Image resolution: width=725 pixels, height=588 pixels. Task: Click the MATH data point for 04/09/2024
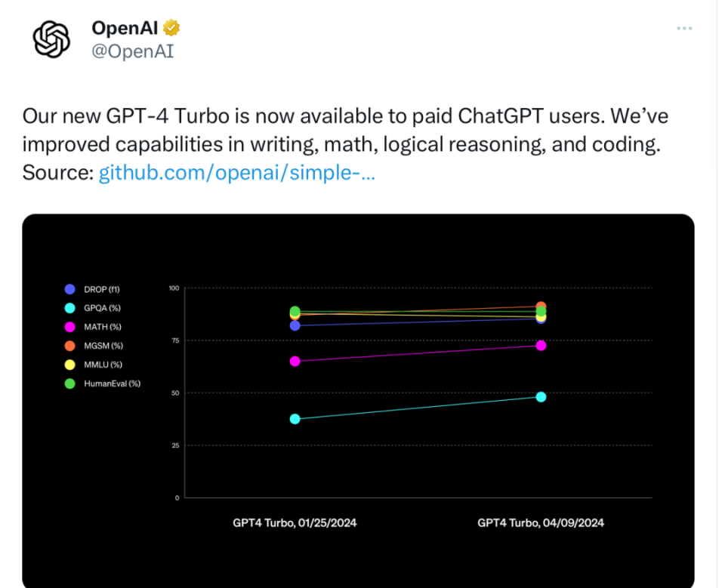541,346
